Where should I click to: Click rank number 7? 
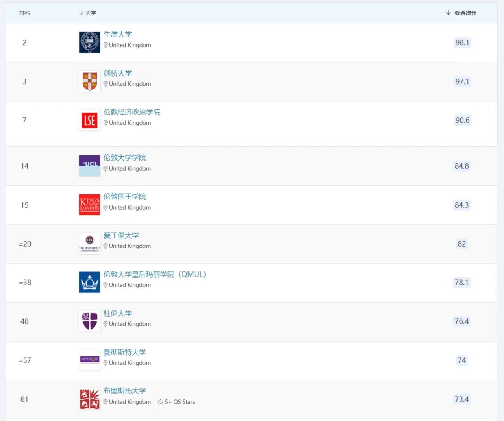point(24,120)
